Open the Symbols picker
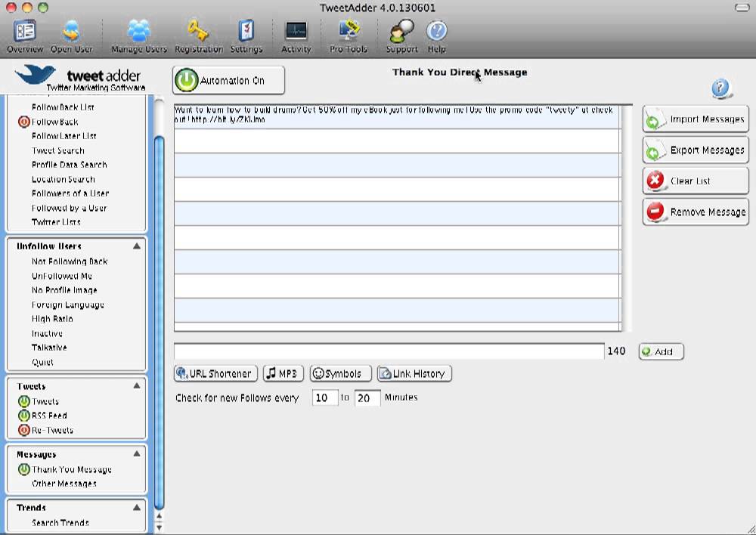The width and height of the screenshot is (756, 535). [x=340, y=373]
